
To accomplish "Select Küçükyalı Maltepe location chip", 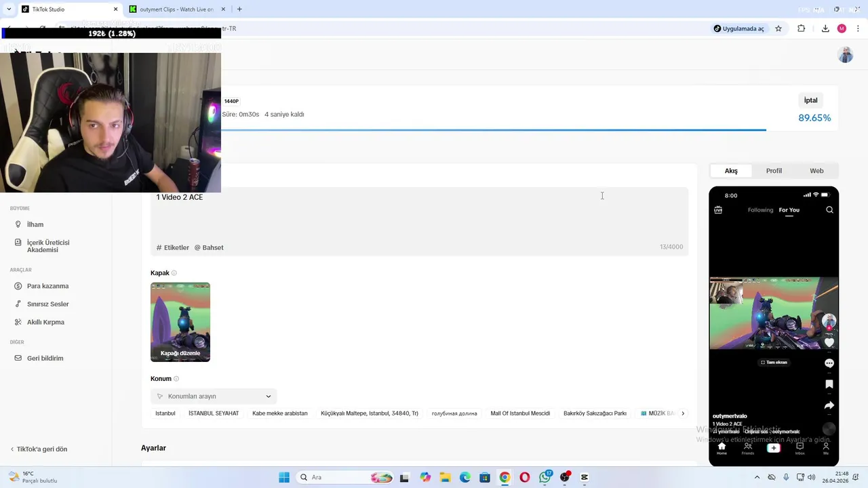I will tap(370, 413).
